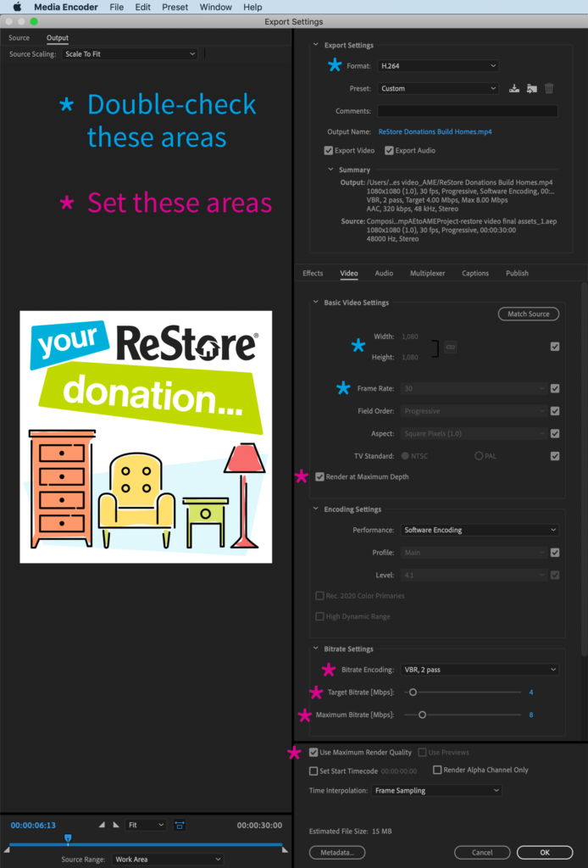588x868 pixels.
Task: Switch to the Publish tab
Action: [517, 273]
